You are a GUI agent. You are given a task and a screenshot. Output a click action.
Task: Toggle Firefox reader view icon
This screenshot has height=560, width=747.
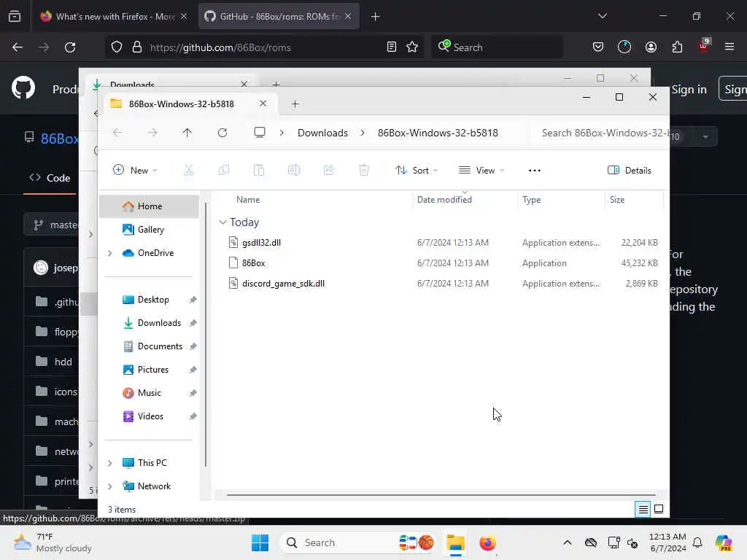[x=392, y=47]
